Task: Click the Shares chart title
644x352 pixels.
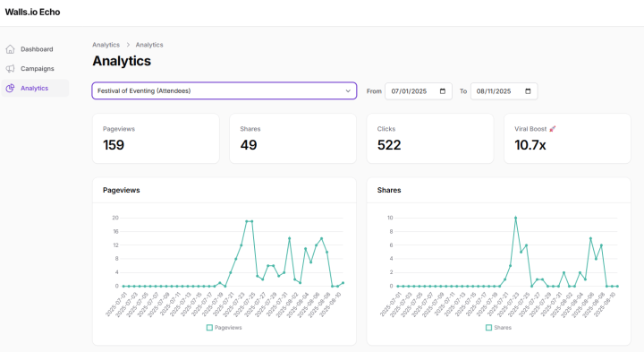Action: pos(389,190)
